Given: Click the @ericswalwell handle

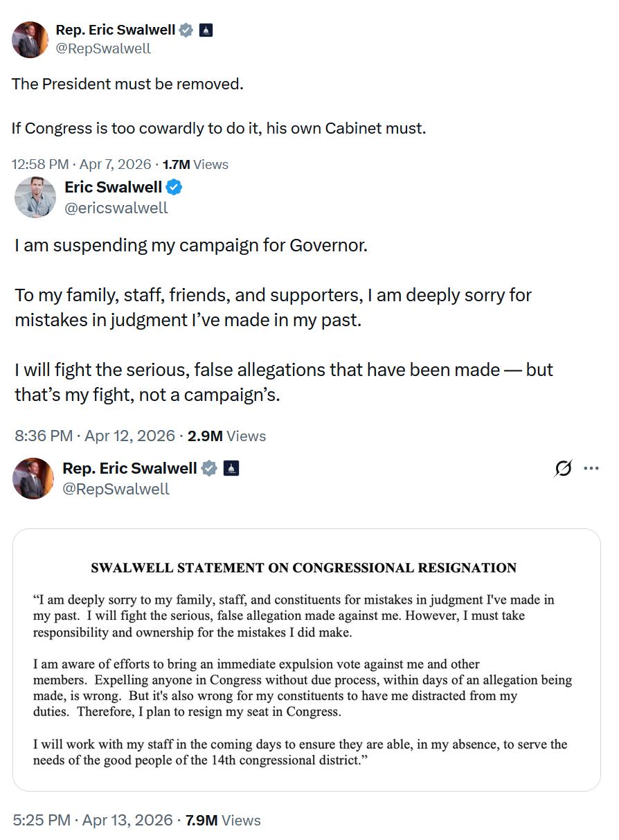Looking at the screenshot, I should pyautogui.click(x=116, y=208).
